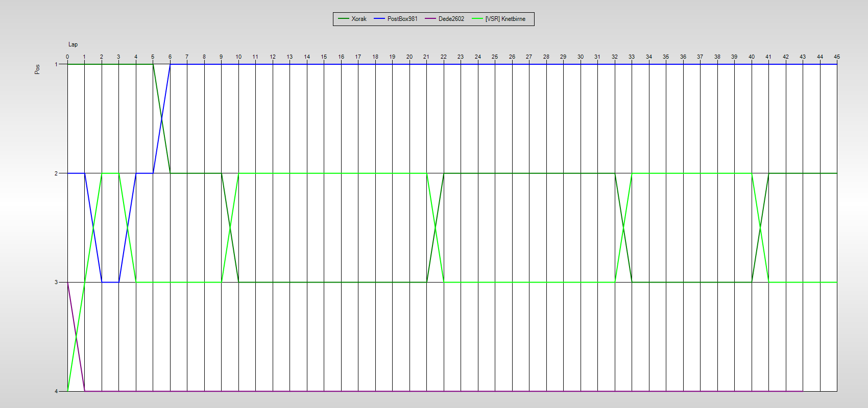Screen dimensions: 868x408
Task: Click lap number 21 on the axis
Action: point(426,57)
